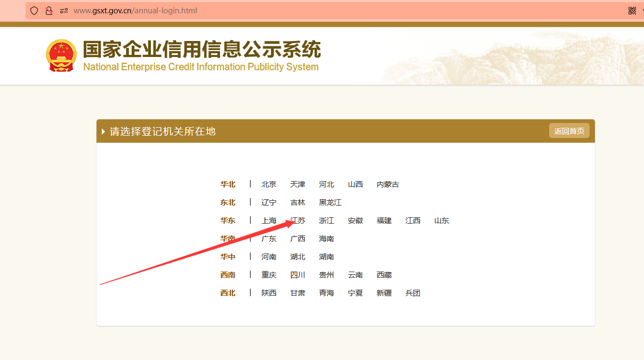Select 辽宁 province

coord(269,202)
